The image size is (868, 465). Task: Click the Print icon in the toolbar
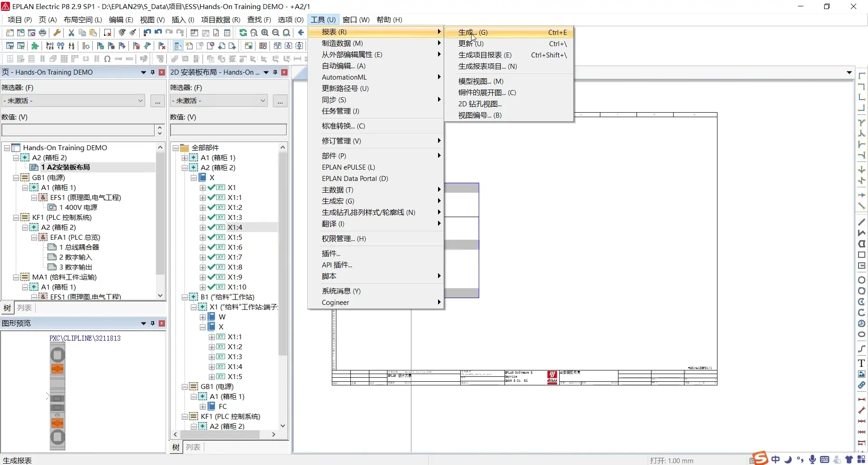[42, 33]
